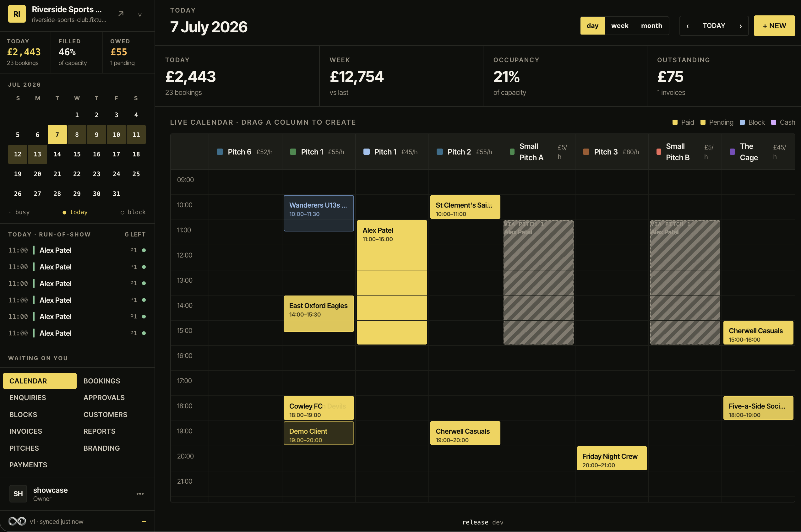Image resolution: width=801 pixels, height=532 pixels.
Task: Open the BLOCKS nav item
Action: pyautogui.click(x=40, y=415)
